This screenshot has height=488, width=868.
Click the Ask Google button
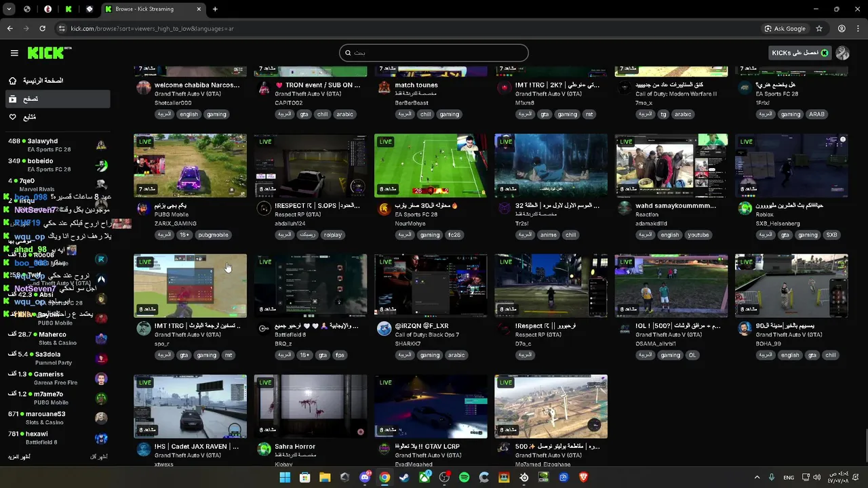(x=785, y=28)
